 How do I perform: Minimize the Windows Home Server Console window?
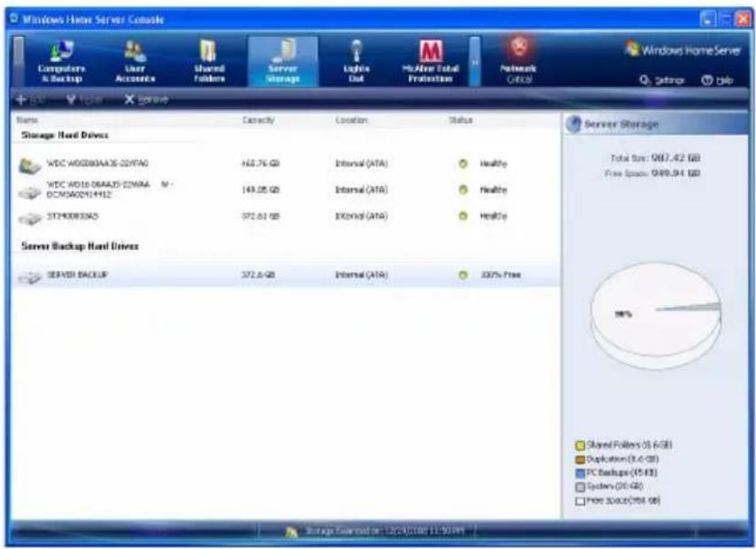[x=707, y=19]
